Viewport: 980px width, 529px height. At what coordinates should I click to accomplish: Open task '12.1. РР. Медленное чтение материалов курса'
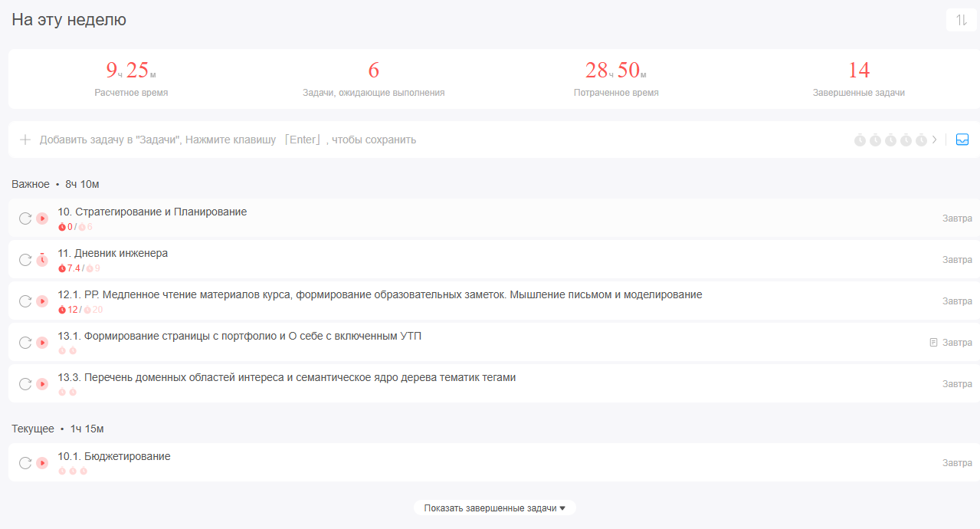(379, 294)
